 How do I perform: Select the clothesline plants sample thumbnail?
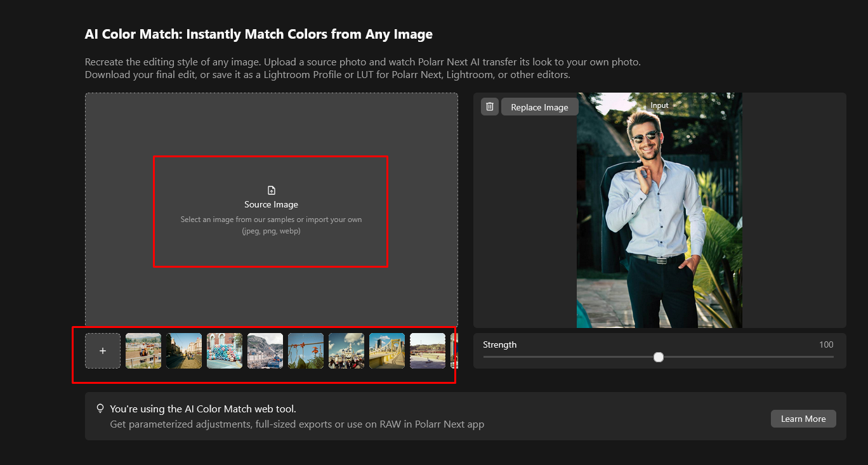click(306, 350)
